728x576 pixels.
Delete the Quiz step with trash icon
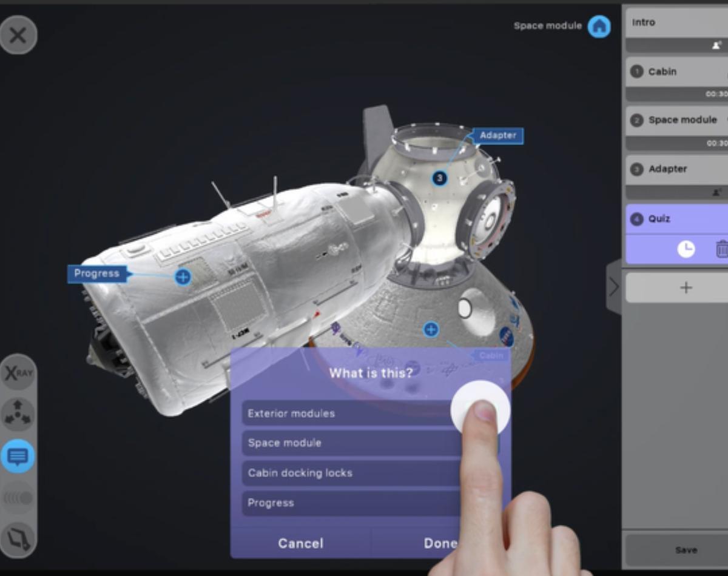coord(721,249)
